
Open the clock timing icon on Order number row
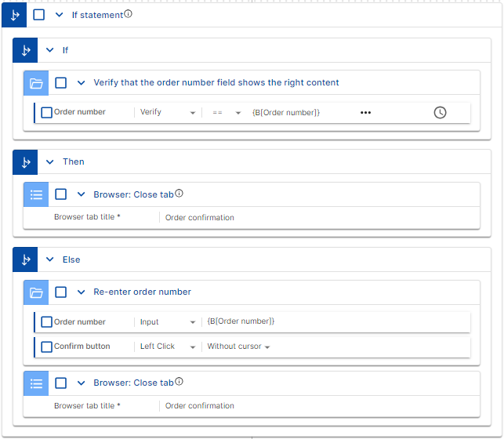pos(440,113)
